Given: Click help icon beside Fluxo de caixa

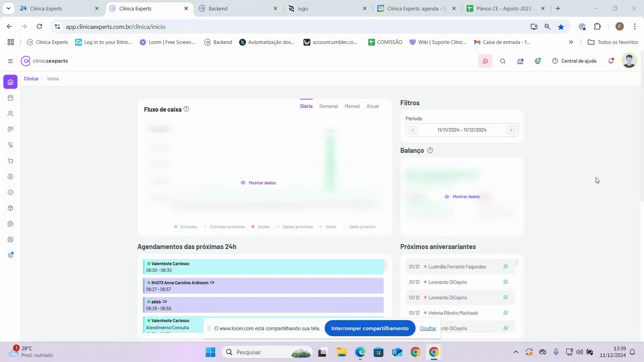Looking at the screenshot, I should (x=186, y=109).
